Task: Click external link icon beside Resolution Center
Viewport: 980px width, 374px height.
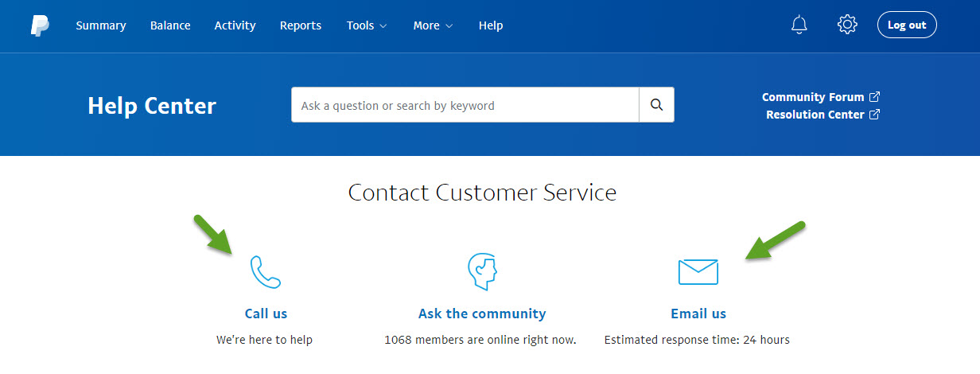Action: (874, 114)
